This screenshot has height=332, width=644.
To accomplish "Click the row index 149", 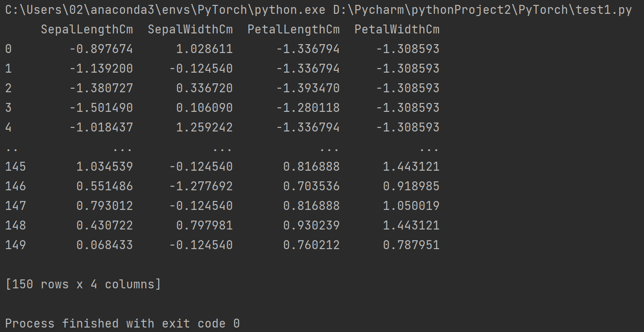I will click(x=16, y=245).
